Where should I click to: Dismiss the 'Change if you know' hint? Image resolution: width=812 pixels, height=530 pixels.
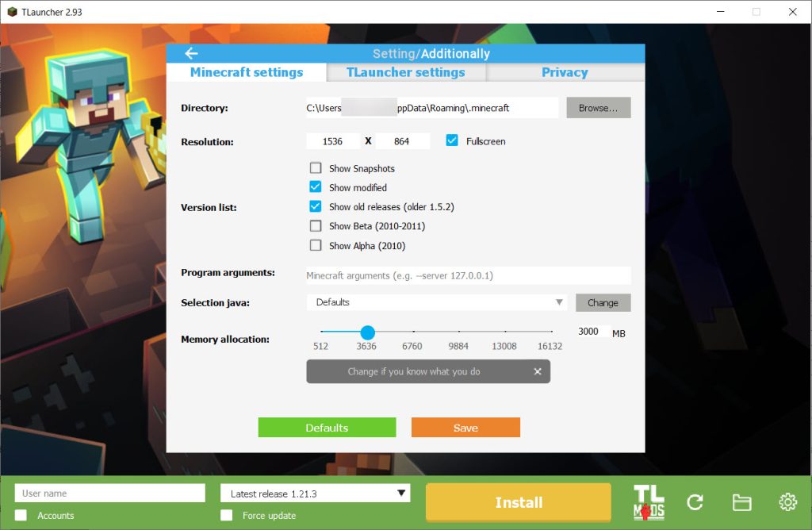[x=538, y=371]
